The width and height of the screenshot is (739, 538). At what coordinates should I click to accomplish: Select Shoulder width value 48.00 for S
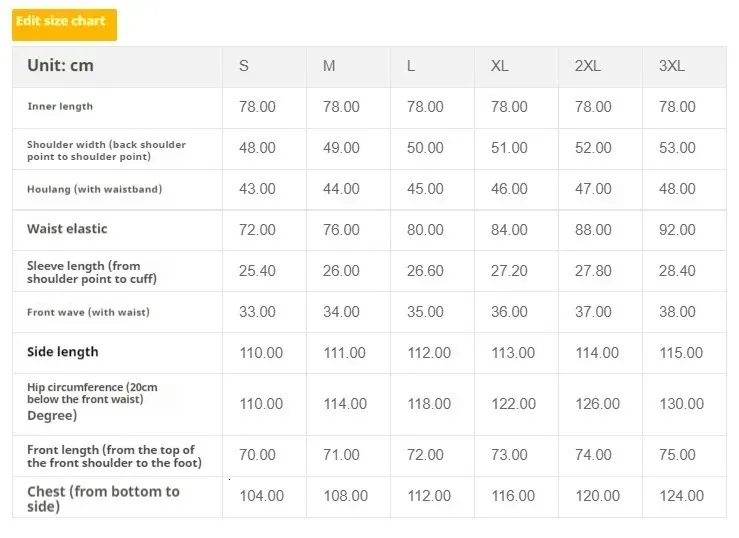(257, 148)
